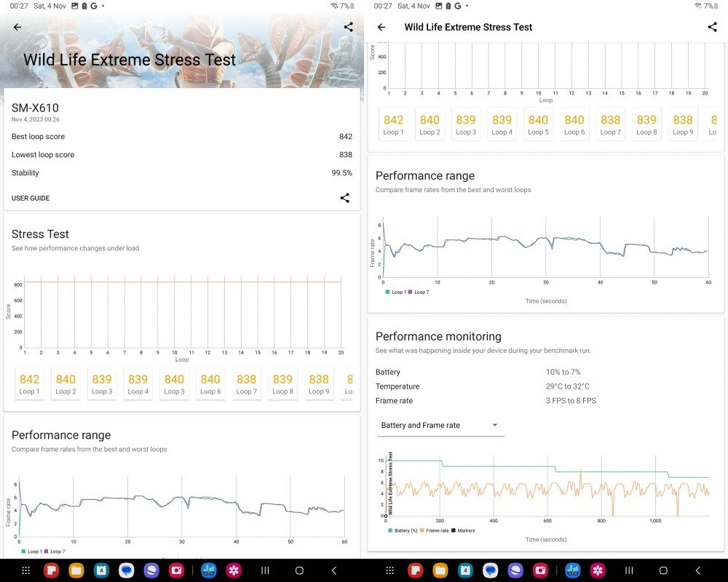Select Loop 7 score card in left screen
Screen dimensions: 728x582
247,384
